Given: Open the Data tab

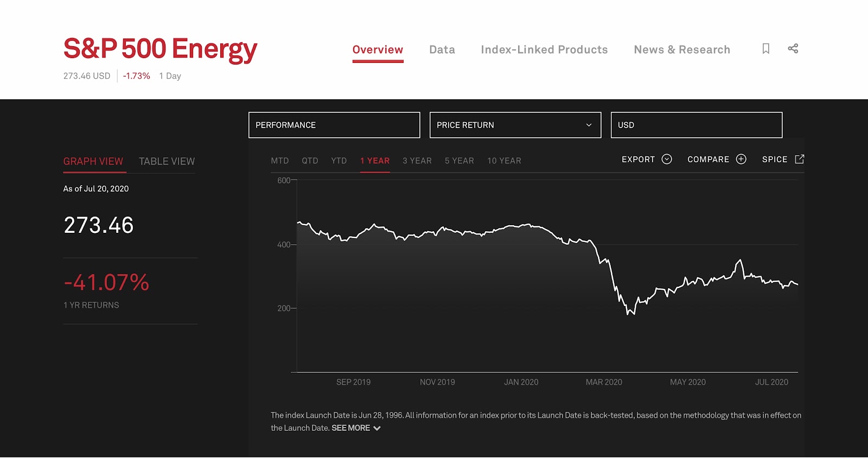Looking at the screenshot, I should (442, 50).
